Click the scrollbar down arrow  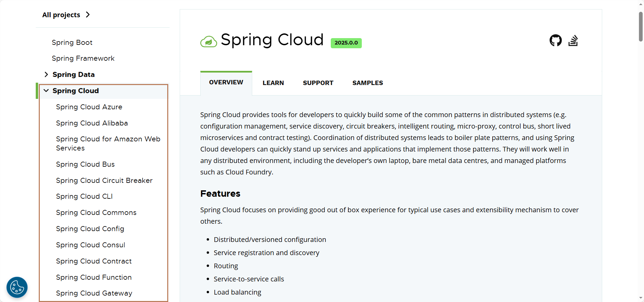(641, 298)
